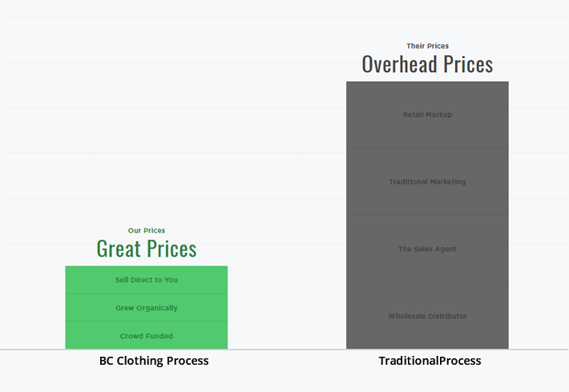This screenshot has width=569, height=392.
Task: Click "BC" in the BC Clothing Process label
Action: click(107, 361)
